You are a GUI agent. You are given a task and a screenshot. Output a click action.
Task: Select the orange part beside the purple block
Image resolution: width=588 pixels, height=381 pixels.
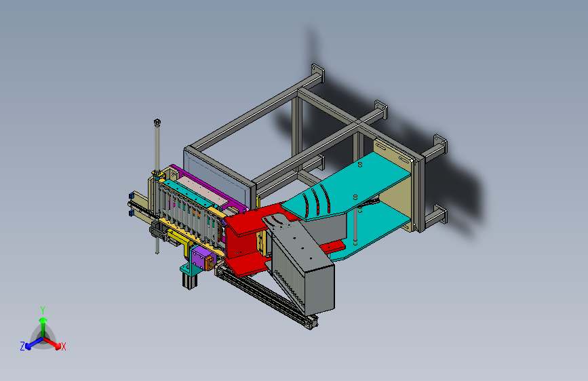[208, 263]
